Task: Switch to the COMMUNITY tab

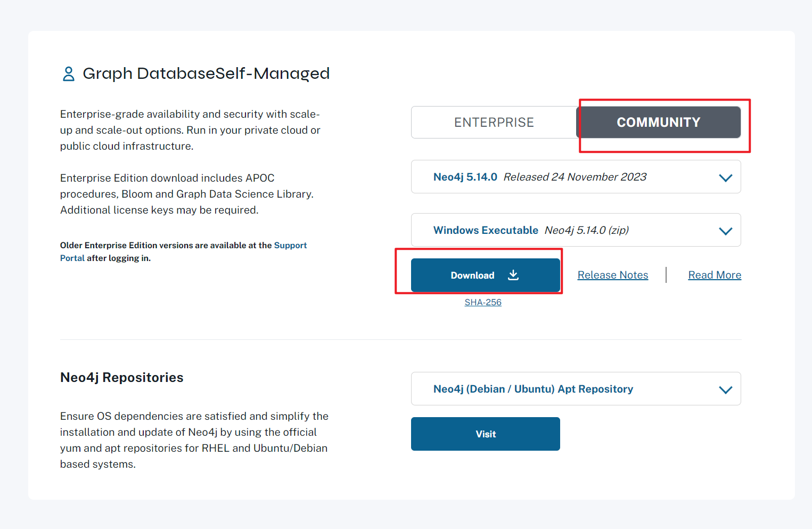Action: tap(659, 123)
